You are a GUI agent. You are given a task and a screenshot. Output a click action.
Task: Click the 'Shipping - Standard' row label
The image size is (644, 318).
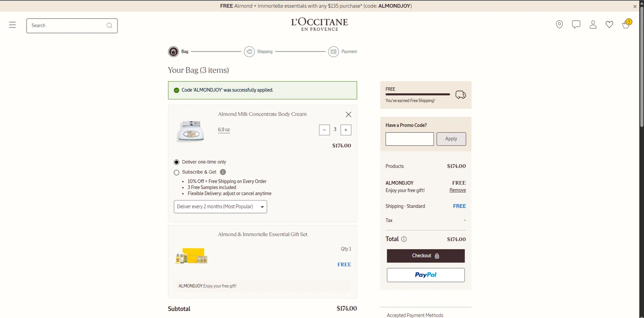(x=405, y=206)
